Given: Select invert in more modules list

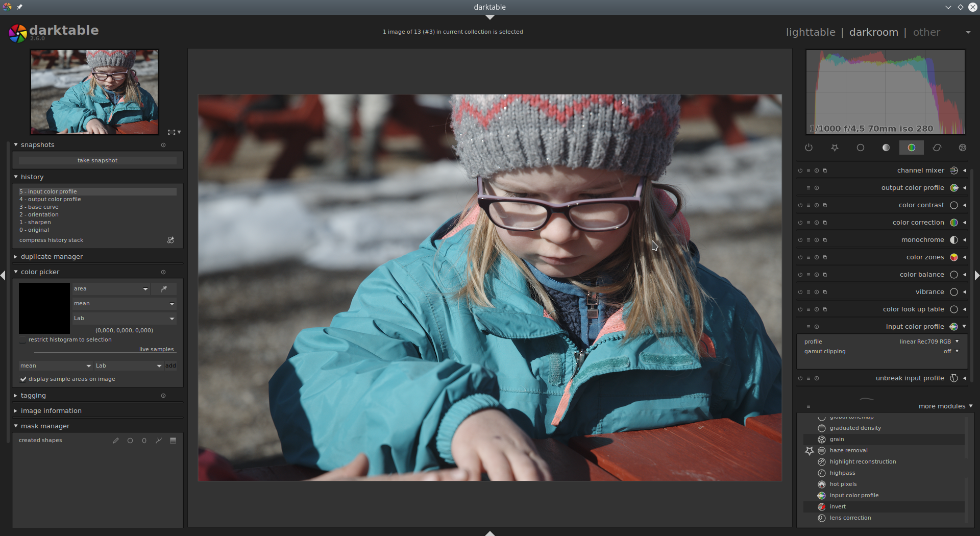Looking at the screenshot, I should click(884, 507).
